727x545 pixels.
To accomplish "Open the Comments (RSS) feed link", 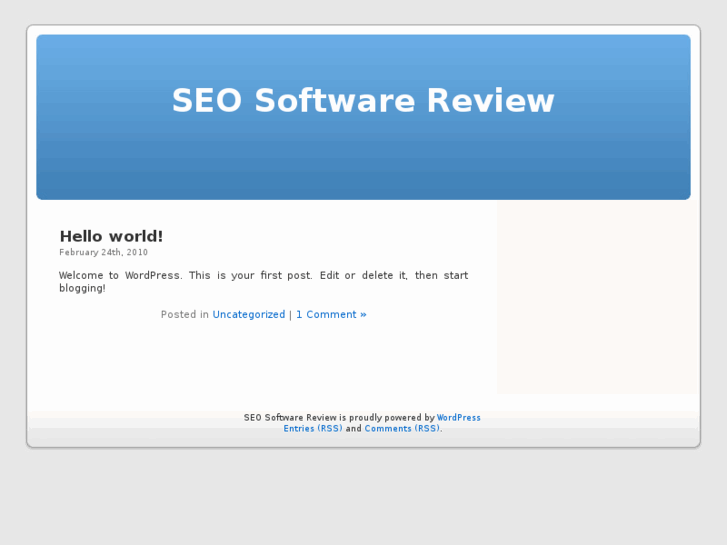I will pyautogui.click(x=402, y=429).
